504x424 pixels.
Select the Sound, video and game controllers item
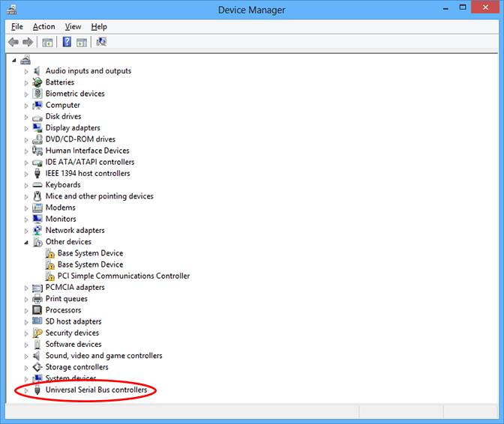103,356
